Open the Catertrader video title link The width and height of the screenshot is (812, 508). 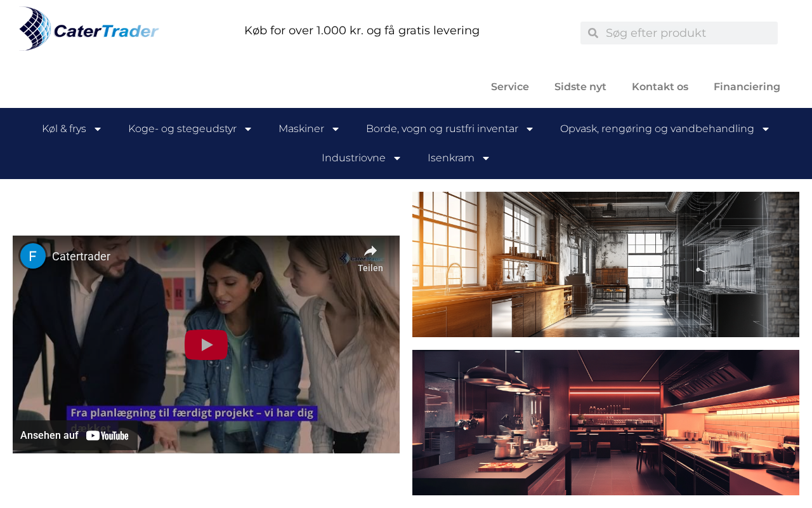(x=81, y=257)
